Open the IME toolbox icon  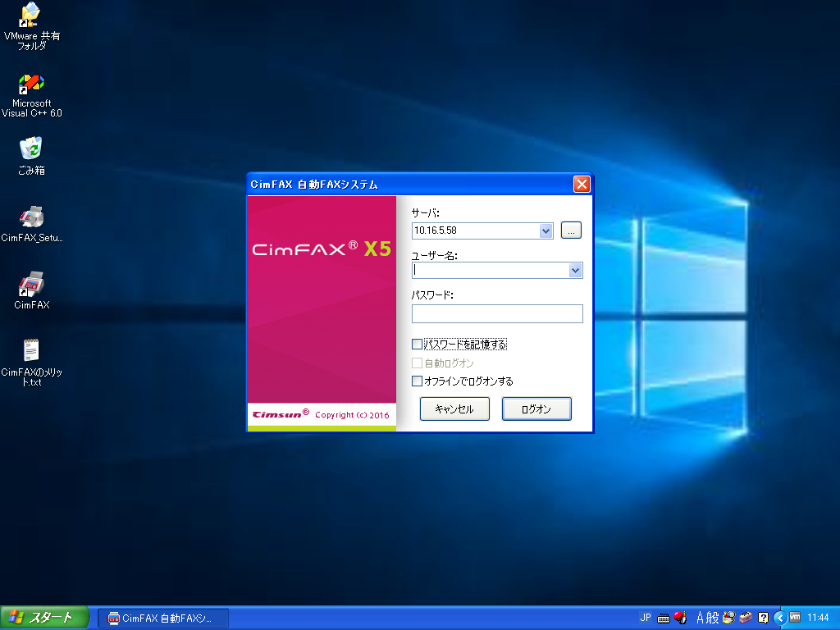click(x=746, y=618)
